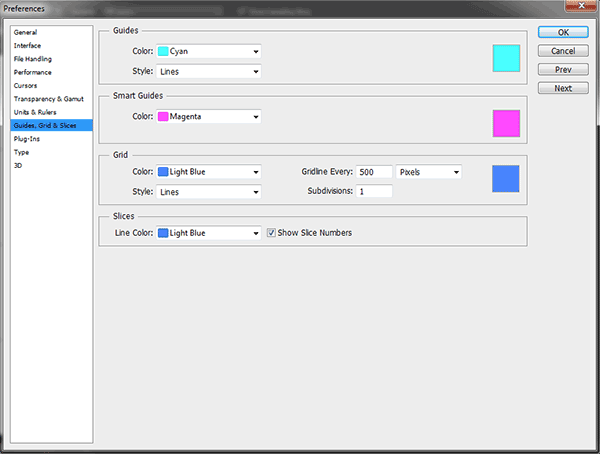Viewport: 600px width, 454px height.
Task: Click the Subdivisions input field
Action: pyautogui.click(x=374, y=191)
